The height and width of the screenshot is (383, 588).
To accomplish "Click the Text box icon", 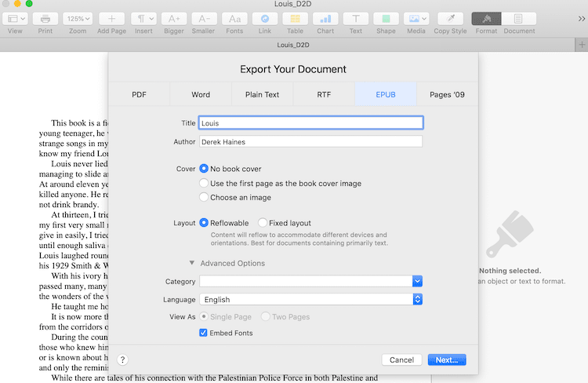I will pos(356,19).
